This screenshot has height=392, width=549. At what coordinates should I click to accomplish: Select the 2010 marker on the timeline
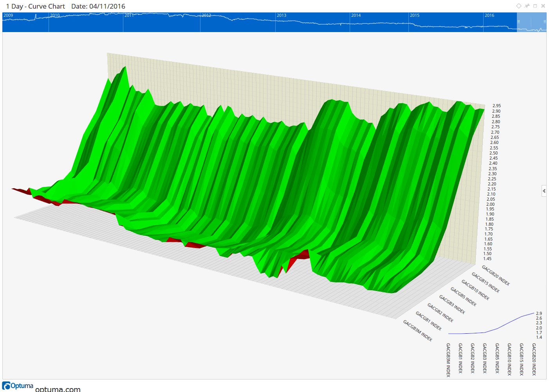click(55, 16)
